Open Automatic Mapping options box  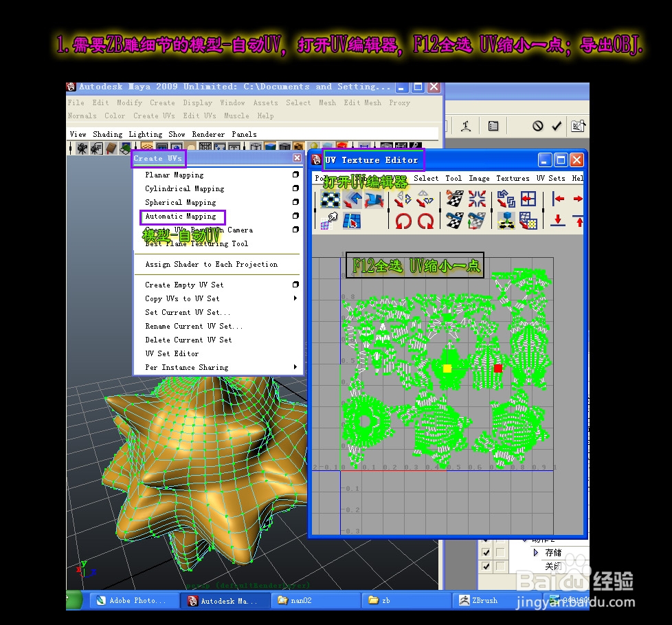click(295, 216)
